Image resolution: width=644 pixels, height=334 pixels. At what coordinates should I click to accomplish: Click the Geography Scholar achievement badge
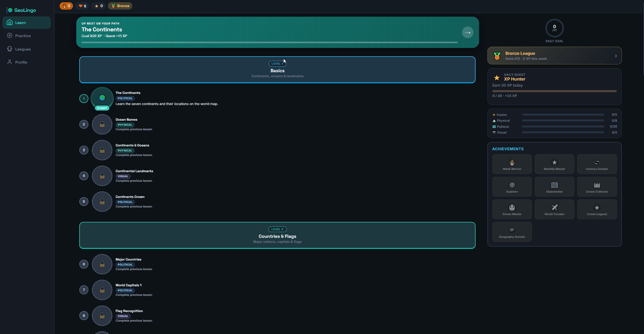click(512, 232)
